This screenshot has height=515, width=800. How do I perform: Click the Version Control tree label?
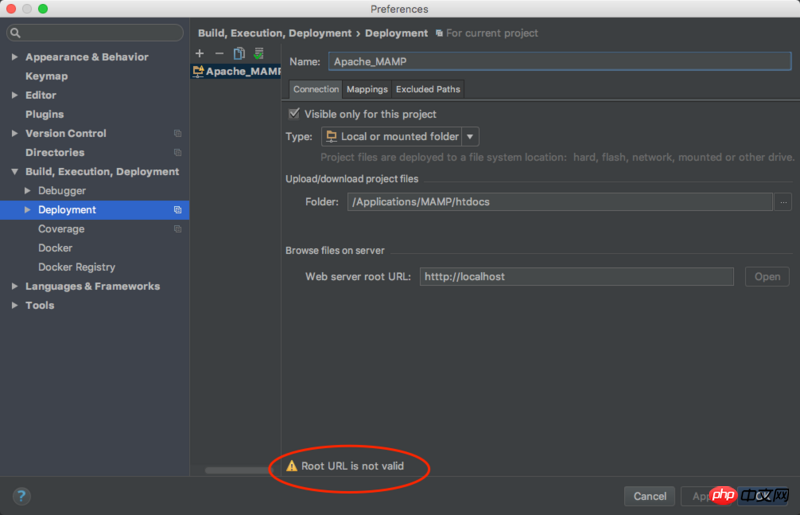click(x=66, y=133)
